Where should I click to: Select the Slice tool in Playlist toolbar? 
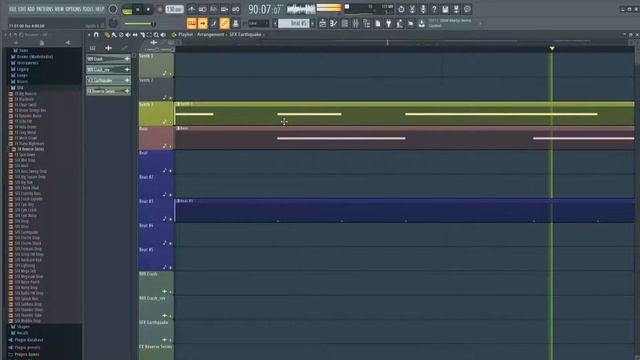(142, 35)
